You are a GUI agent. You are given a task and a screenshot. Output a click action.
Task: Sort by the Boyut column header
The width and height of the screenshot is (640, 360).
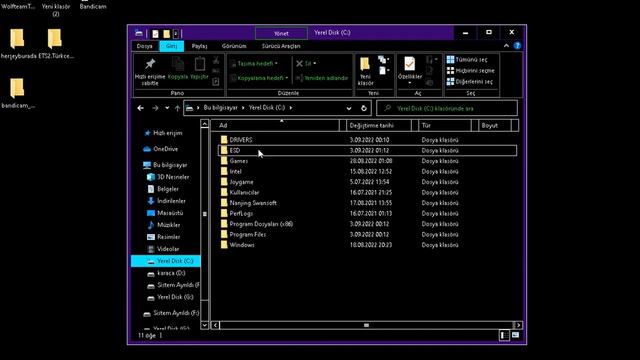(494, 125)
